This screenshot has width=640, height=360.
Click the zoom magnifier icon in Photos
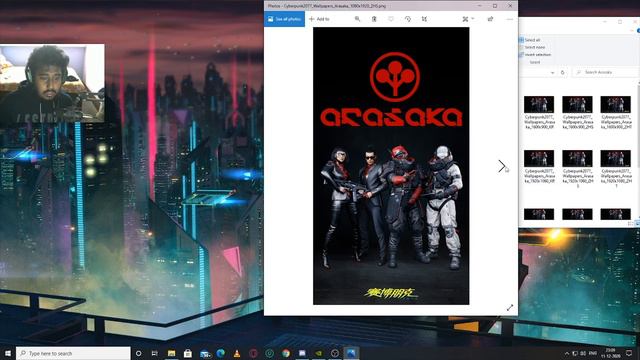pyautogui.click(x=357, y=19)
